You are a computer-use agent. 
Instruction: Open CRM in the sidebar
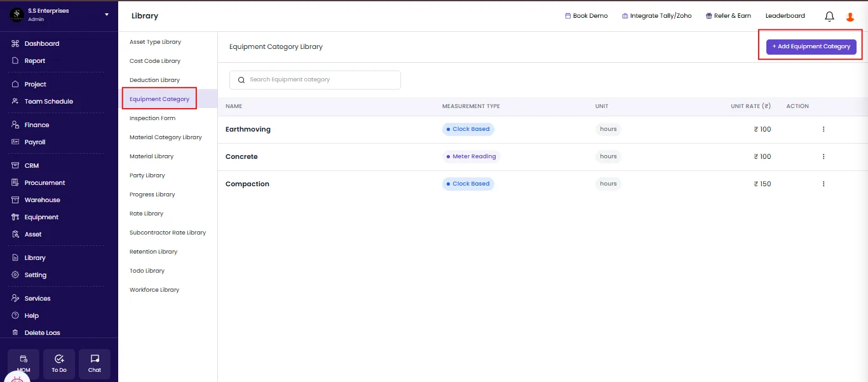32,166
